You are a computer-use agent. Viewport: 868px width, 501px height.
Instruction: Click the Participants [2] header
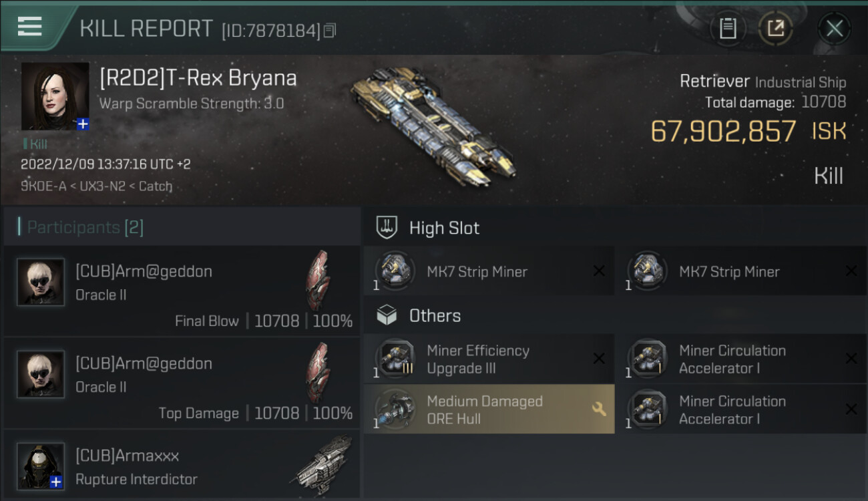(x=85, y=227)
